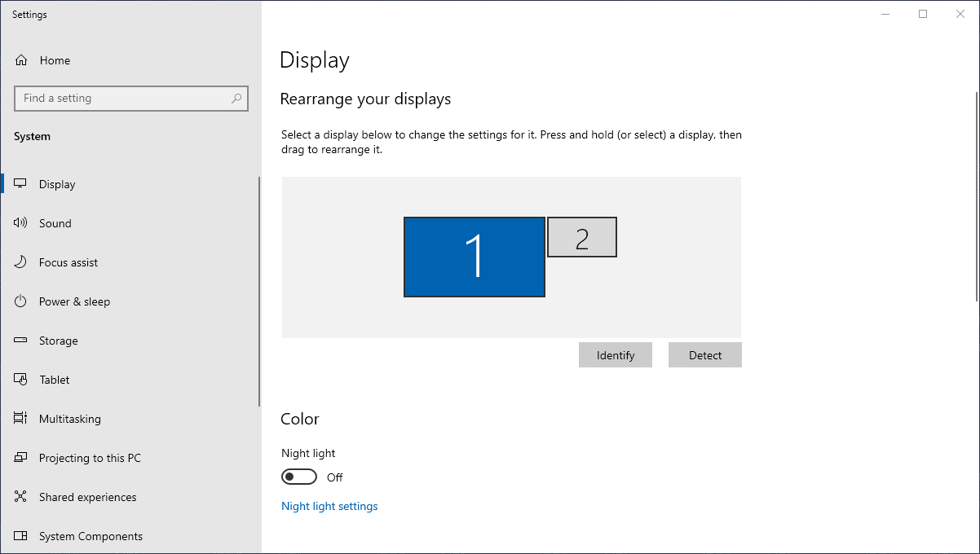The width and height of the screenshot is (980, 554).
Task: Click the sidebar vertical scrollbar
Action: 259,292
